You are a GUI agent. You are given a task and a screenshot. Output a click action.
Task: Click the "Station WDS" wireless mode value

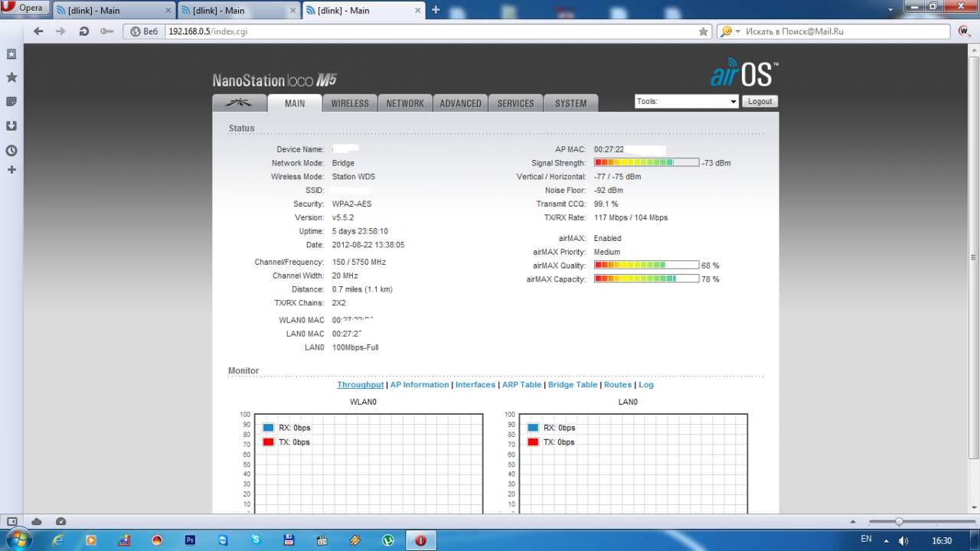(x=354, y=177)
